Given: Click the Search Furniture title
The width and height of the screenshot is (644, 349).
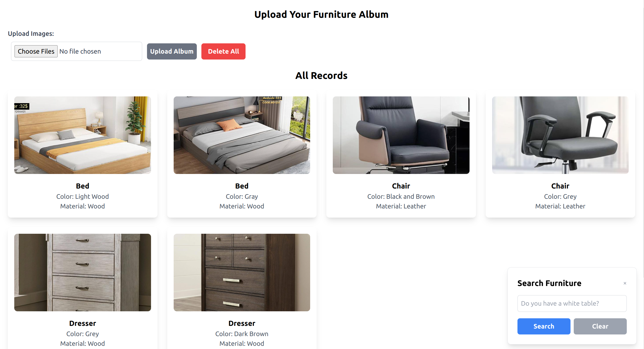Looking at the screenshot, I should pos(549,283).
